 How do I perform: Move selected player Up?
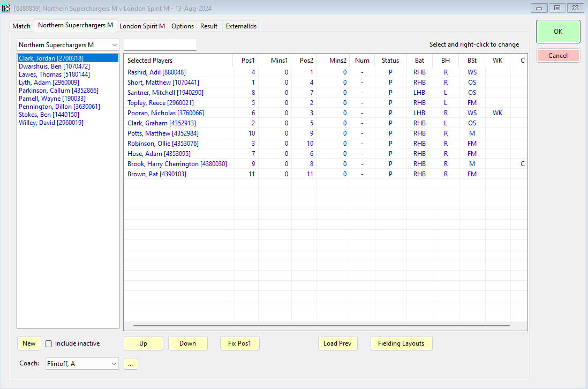[143, 343]
